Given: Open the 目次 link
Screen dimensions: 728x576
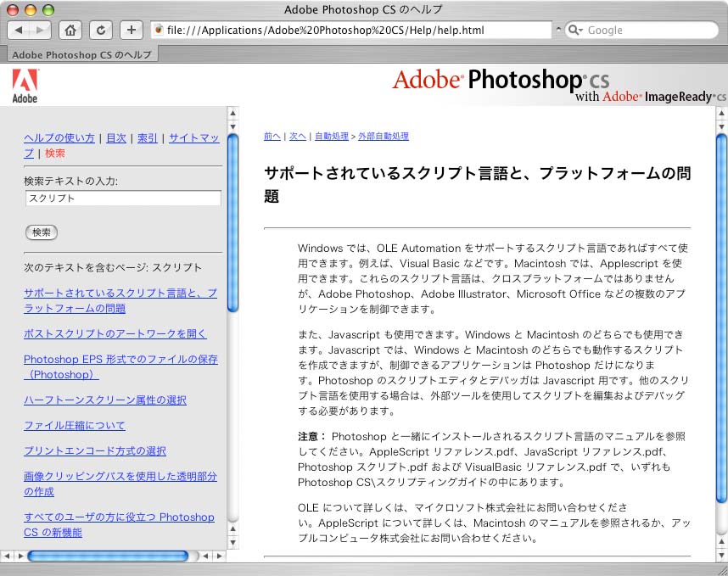Looking at the screenshot, I should (116, 138).
